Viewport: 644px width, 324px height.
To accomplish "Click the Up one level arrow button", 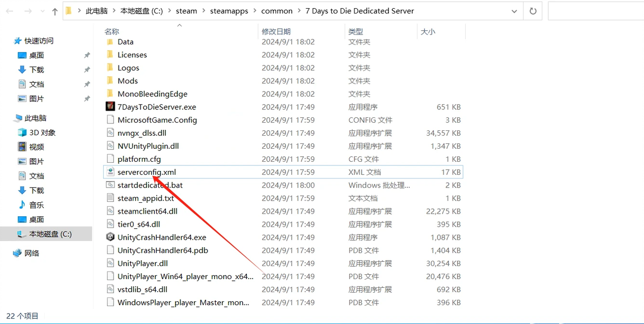I will [x=55, y=11].
